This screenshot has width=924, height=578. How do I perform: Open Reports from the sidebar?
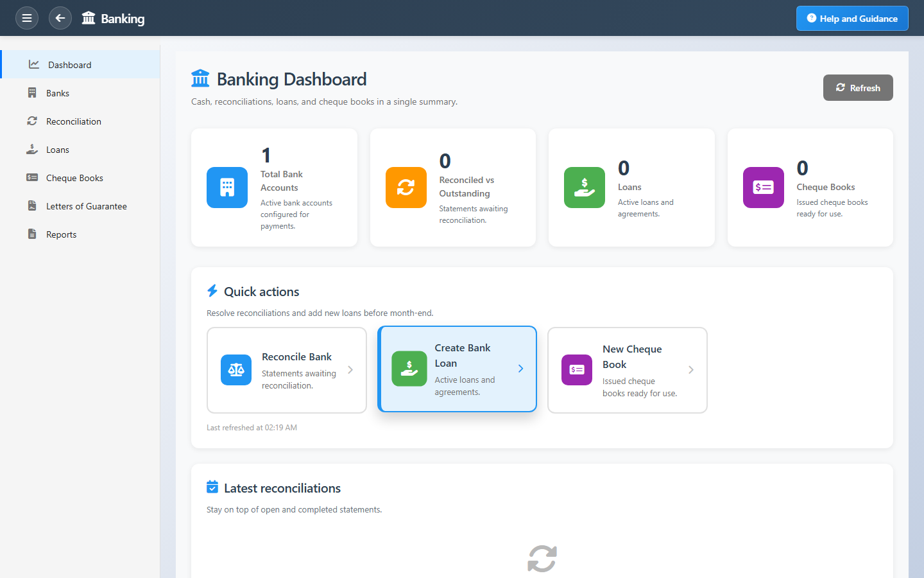[61, 234]
